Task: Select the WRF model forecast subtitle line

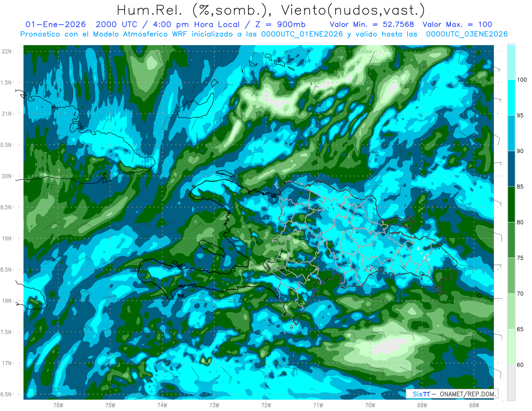Action: [264, 34]
